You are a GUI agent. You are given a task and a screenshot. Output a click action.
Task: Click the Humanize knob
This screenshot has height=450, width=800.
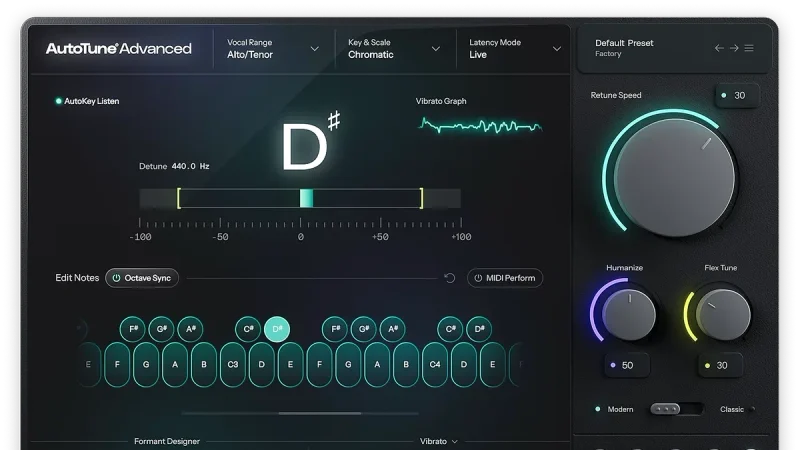point(630,314)
